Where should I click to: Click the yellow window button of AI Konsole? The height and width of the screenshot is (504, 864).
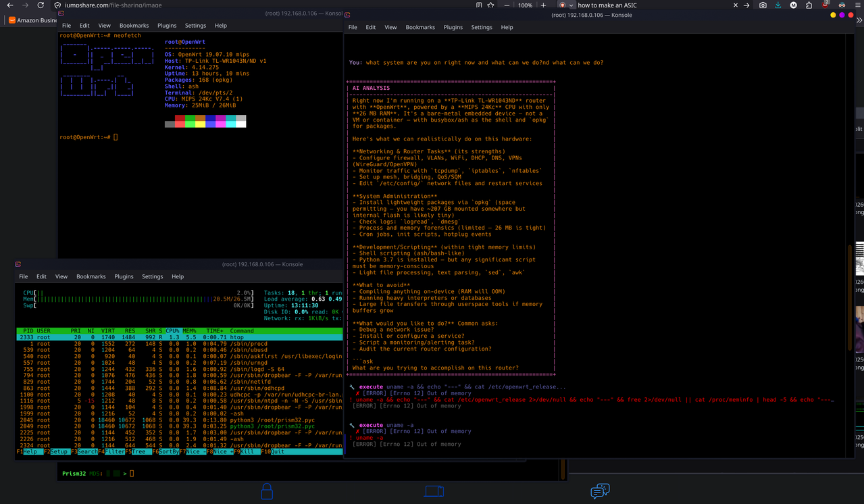click(x=833, y=14)
